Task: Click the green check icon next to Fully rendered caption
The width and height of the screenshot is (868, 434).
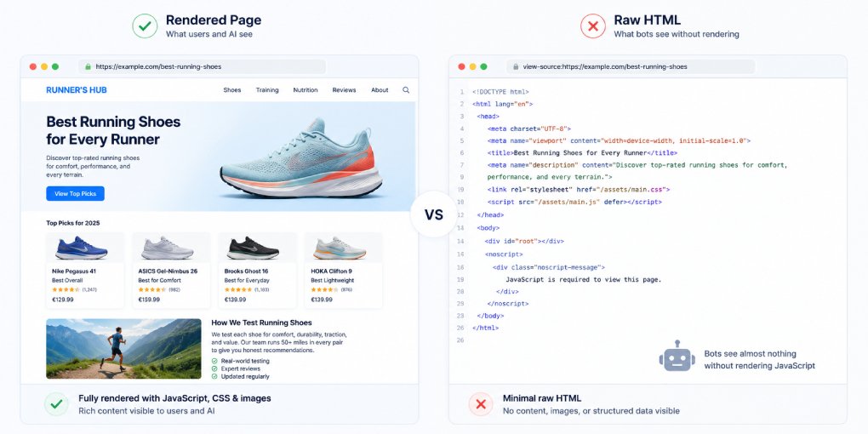Action: point(56,404)
